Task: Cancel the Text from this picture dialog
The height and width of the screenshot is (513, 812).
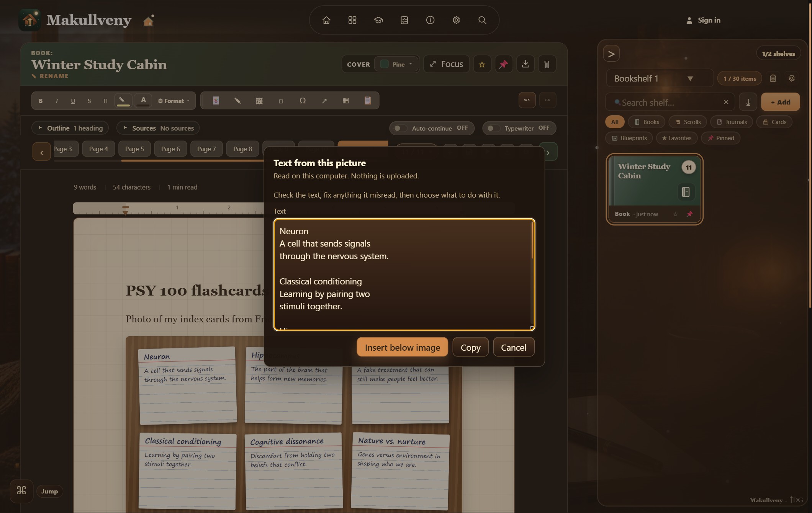Action: pos(514,347)
